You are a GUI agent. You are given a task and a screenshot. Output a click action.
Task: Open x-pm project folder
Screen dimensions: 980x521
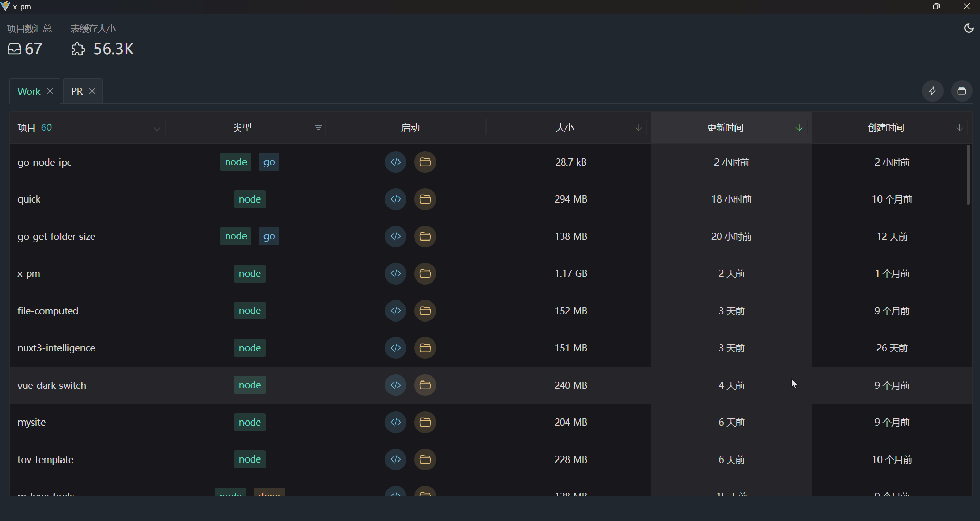(425, 273)
